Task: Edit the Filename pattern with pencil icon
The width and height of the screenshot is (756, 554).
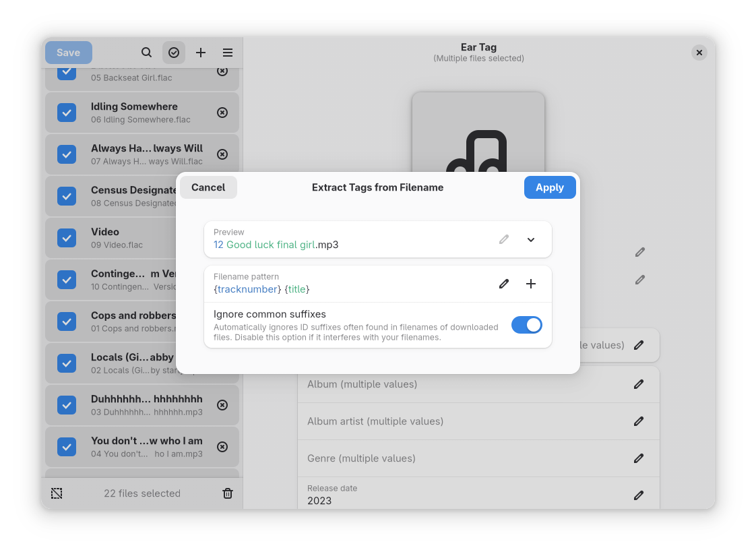Action: pyautogui.click(x=504, y=284)
